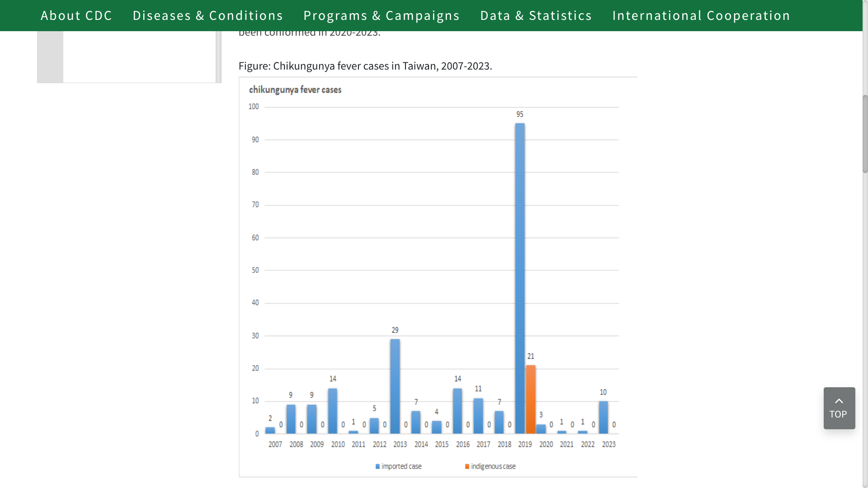Click the left sidebar panel scrollbar
Image resolution: width=868 pixels, height=488 pixels.
point(218,56)
